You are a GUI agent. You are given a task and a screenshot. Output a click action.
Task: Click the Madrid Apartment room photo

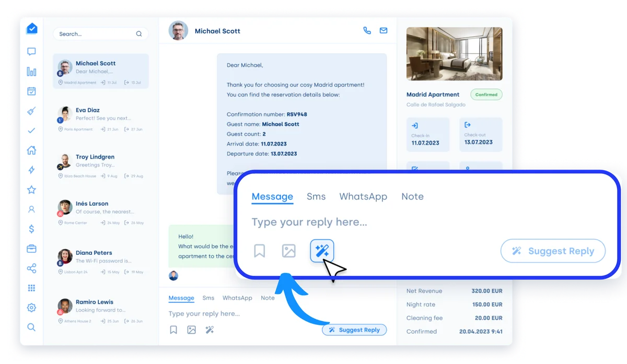click(x=455, y=54)
